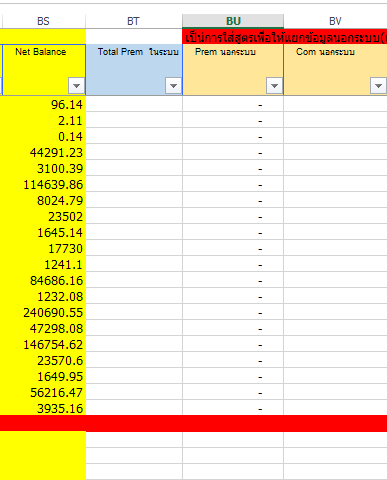Image resolution: width=387 pixels, height=480 pixels.
Task: Select cell with value 47298.08
Action: tap(44, 329)
